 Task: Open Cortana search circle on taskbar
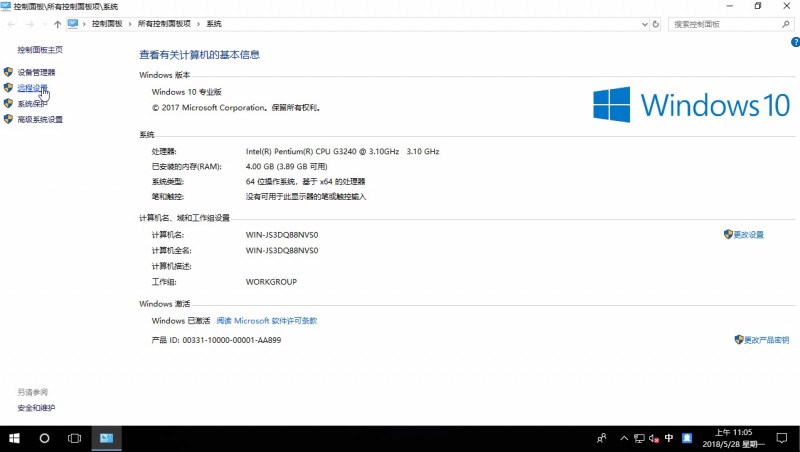tap(44, 438)
